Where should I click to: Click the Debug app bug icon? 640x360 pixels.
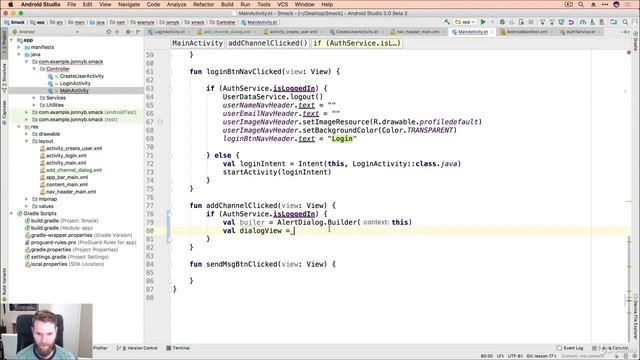(x=502, y=22)
